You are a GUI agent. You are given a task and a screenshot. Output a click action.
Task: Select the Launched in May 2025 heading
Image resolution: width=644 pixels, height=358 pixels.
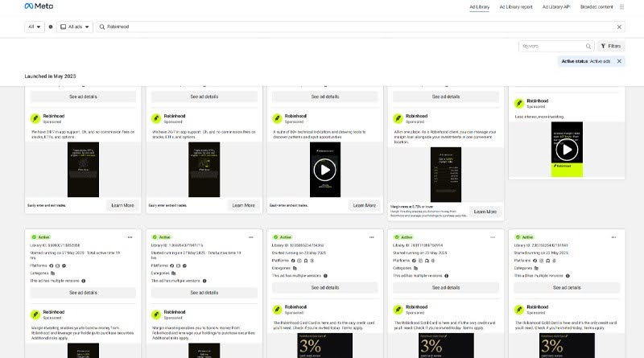pyautogui.click(x=50, y=76)
